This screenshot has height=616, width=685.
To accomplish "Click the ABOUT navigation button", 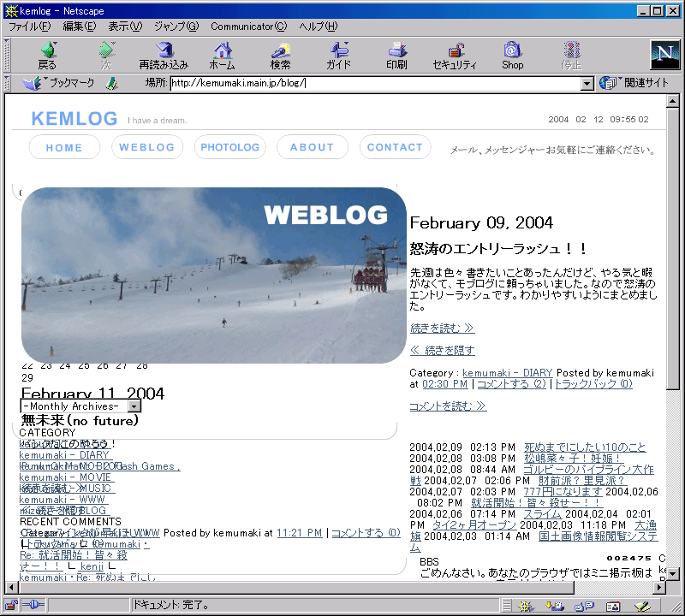I will coord(313,147).
